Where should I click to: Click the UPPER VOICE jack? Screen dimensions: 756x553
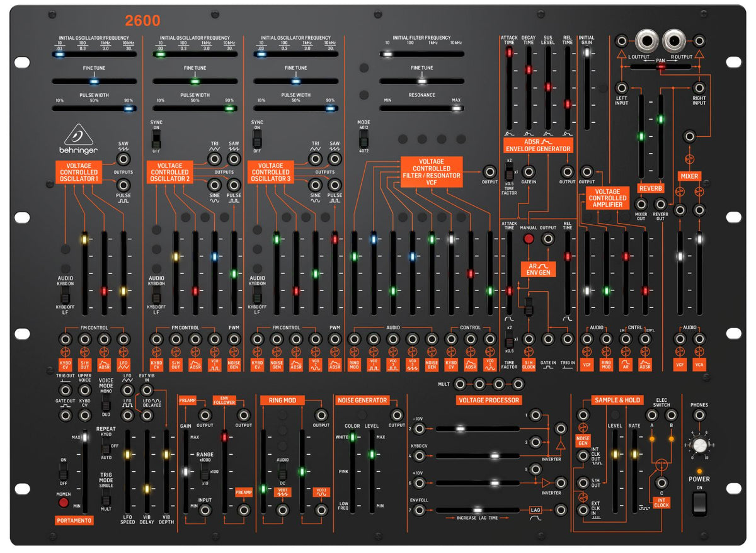[85, 389]
